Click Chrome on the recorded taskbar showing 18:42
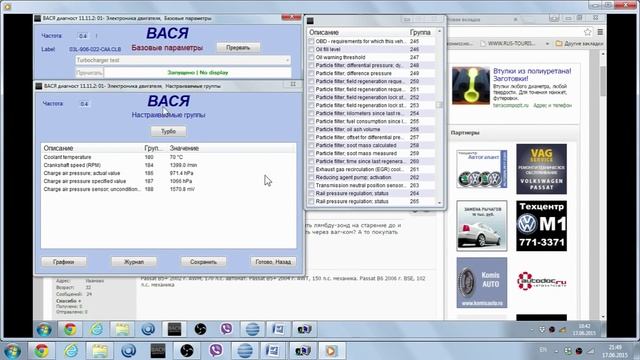 click(x=70, y=329)
